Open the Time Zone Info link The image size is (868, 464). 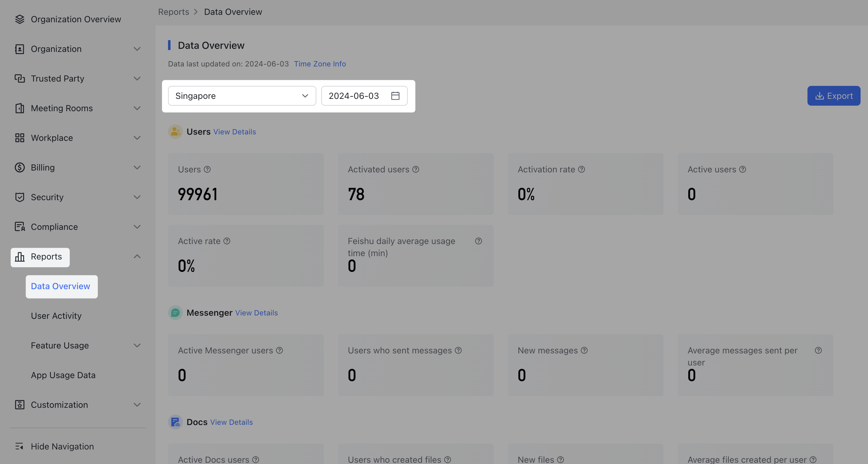click(319, 64)
